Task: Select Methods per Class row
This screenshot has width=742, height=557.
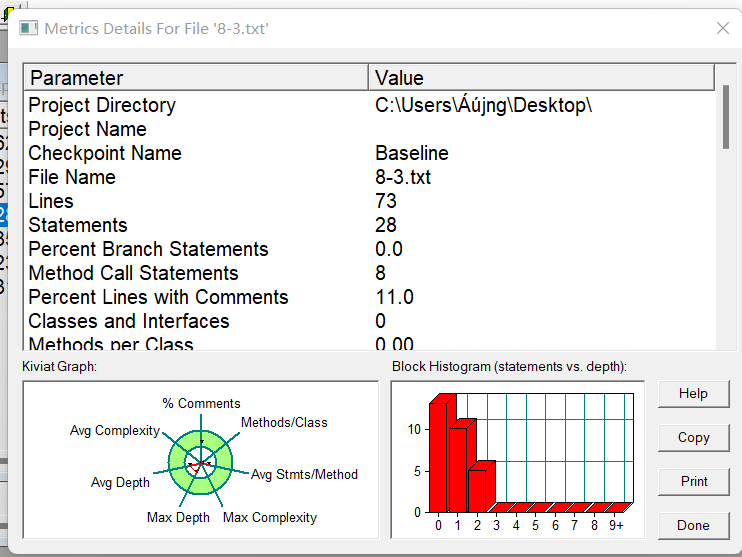Action: click(x=369, y=343)
